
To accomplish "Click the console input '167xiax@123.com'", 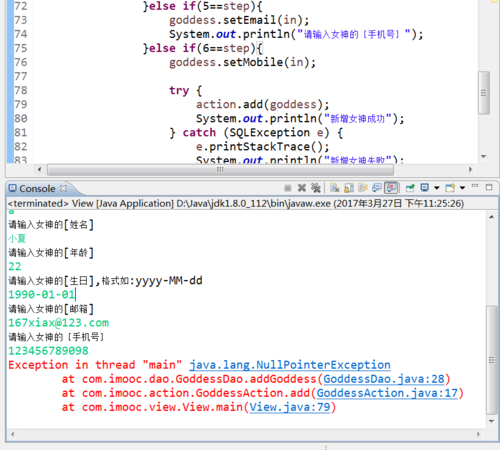I will 58,323.
